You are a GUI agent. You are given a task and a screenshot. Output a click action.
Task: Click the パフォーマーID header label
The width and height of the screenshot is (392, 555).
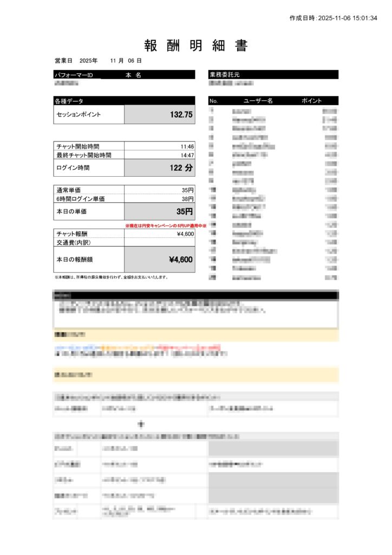tap(74, 75)
